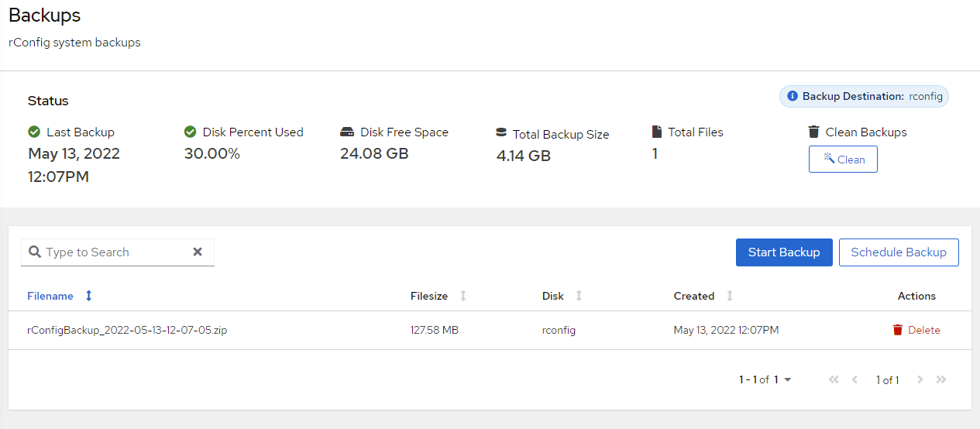This screenshot has width=980, height=429.
Task: Sort backups by Filesize arrows
Action: tap(463, 296)
